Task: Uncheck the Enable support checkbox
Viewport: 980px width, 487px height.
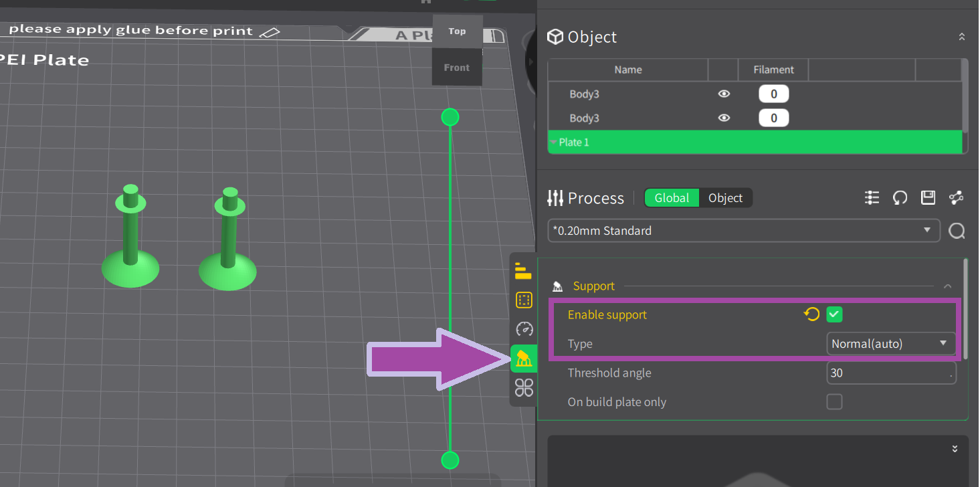Action: click(x=834, y=314)
